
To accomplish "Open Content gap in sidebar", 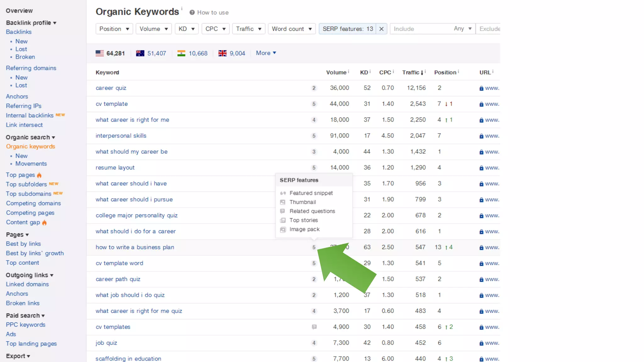I will tap(23, 222).
